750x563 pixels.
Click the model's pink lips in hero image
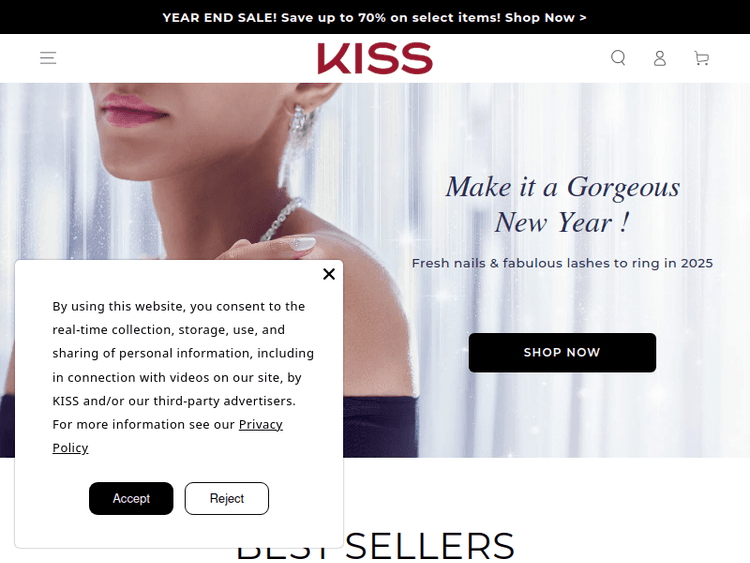click(x=132, y=110)
